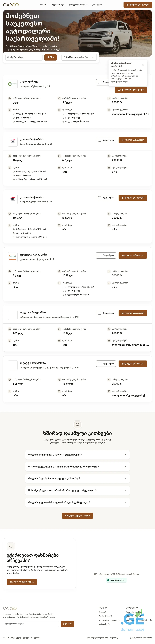This screenshot has height=644, width=155.
Task: Check შედარება for the 25000 $ თეგეტა მოტორსი listing
Action: tap(100, 313)
